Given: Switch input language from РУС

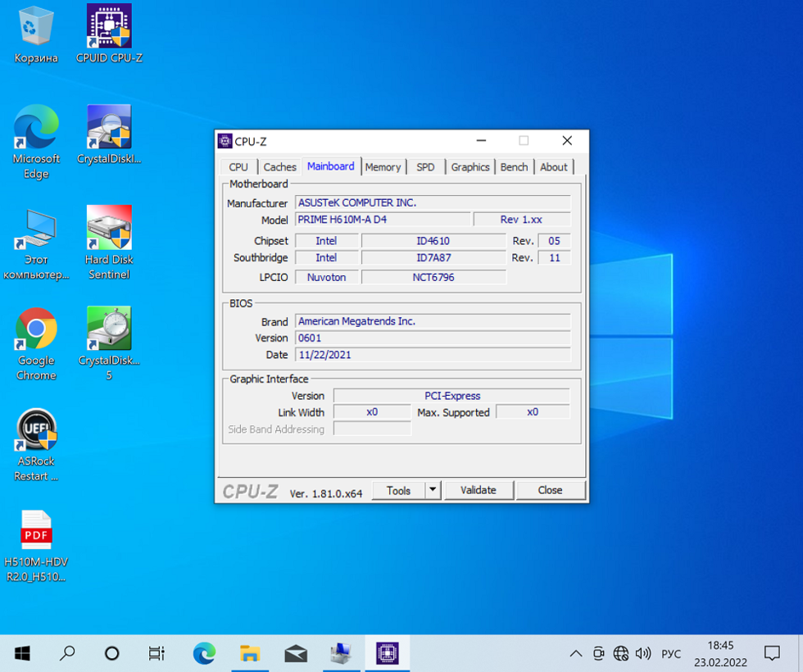Looking at the screenshot, I should (671, 653).
